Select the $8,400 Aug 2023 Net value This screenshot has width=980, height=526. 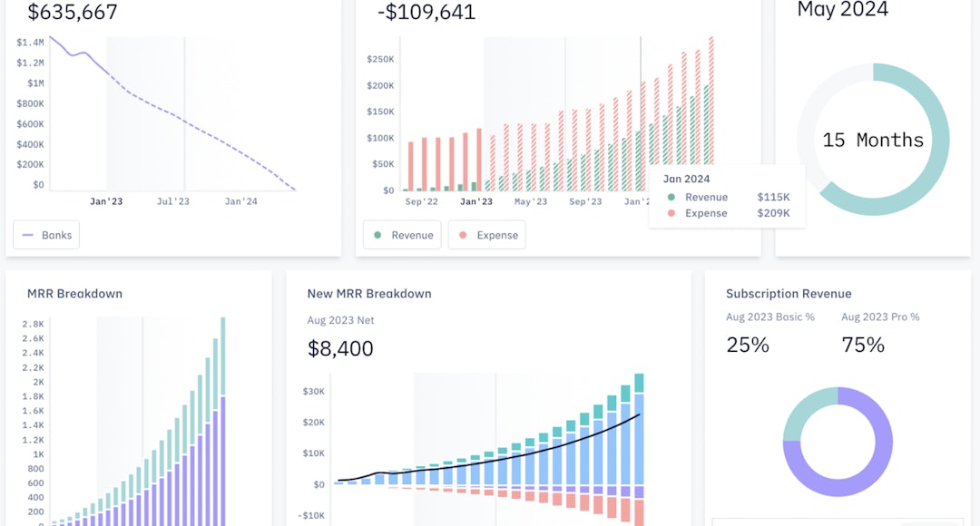tap(340, 348)
